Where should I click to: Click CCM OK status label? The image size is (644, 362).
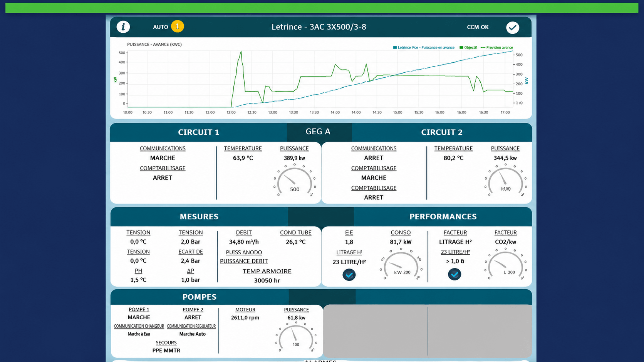pos(478,27)
